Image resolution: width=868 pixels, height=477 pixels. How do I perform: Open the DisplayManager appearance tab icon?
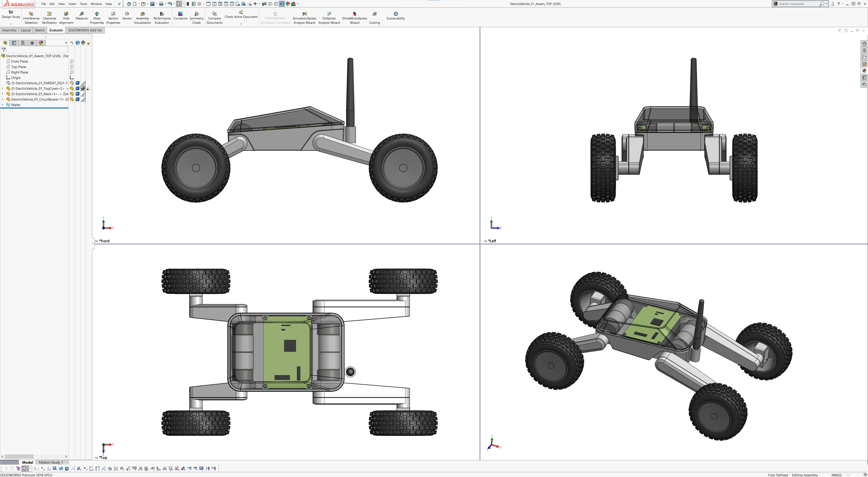pyautogui.click(x=41, y=43)
